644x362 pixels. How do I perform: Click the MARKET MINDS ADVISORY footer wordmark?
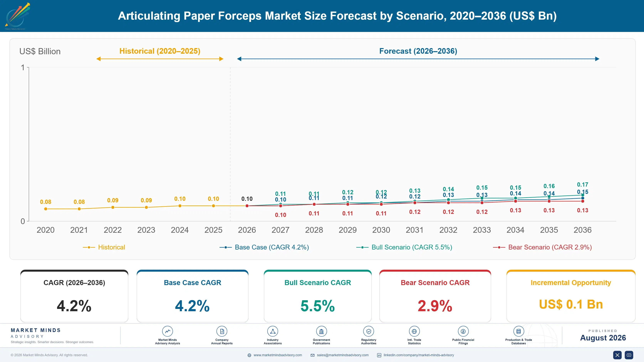tap(36, 333)
